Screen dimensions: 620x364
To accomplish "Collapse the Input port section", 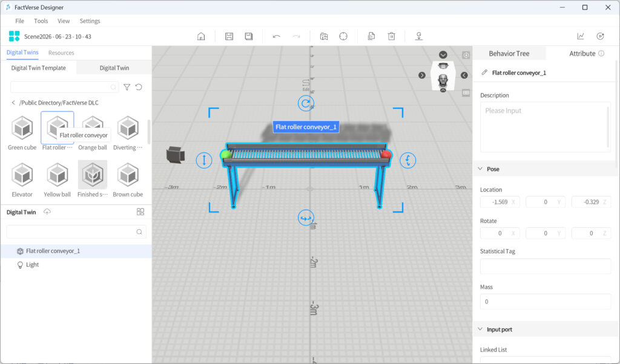I will [x=480, y=330].
